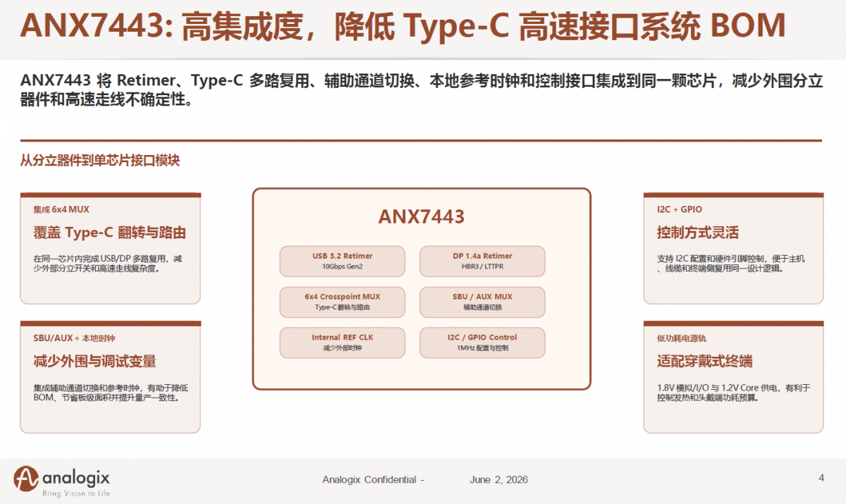Click the description '在同一芯片内完成 USB/DP 多路复用'
The width and height of the screenshot is (846, 504).
pos(108,264)
